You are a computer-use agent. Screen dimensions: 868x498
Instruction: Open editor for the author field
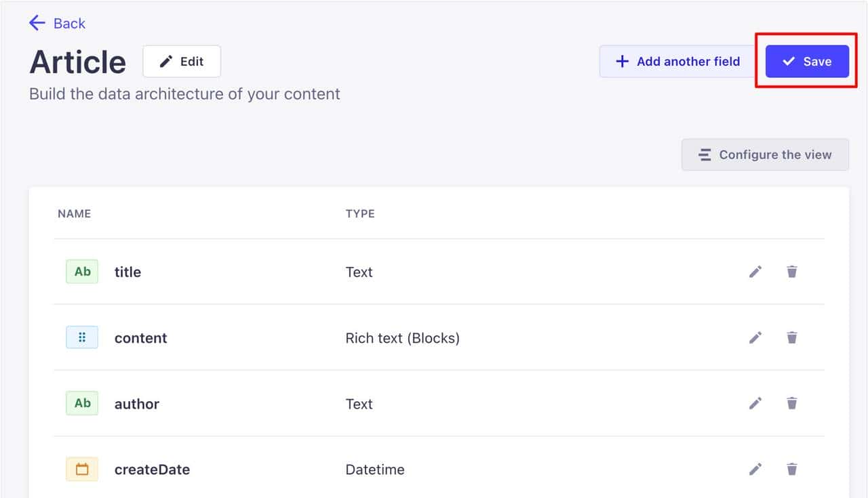(x=755, y=403)
